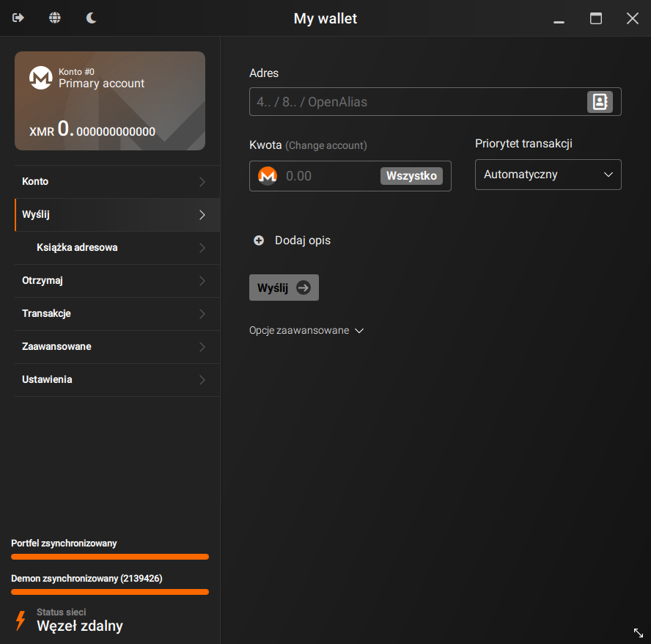Open address book via icon in Adres field

click(600, 101)
